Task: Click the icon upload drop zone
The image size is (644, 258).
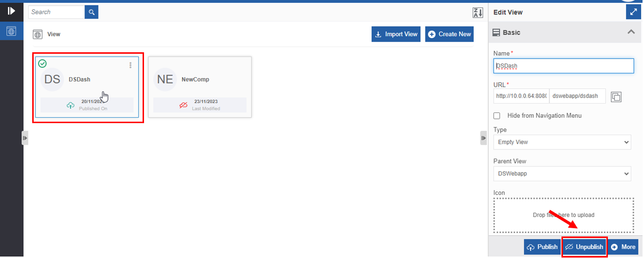Action: (x=564, y=215)
